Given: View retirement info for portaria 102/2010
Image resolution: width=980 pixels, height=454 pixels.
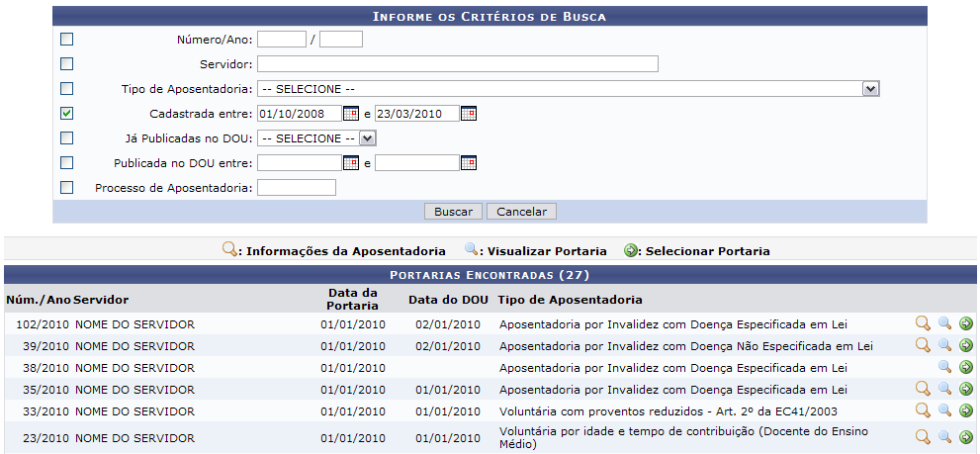Looking at the screenshot, I should (x=923, y=323).
